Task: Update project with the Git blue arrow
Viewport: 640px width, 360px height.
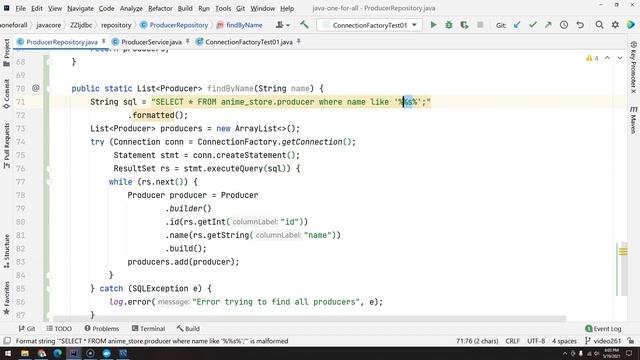Action: (517, 25)
